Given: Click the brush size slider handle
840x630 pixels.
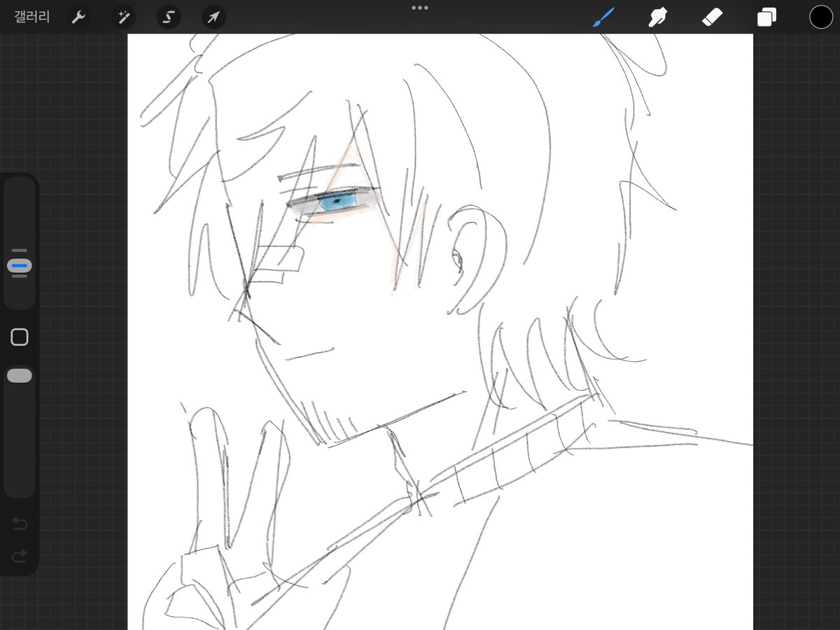Looking at the screenshot, I should pyautogui.click(x=20, y=266).
